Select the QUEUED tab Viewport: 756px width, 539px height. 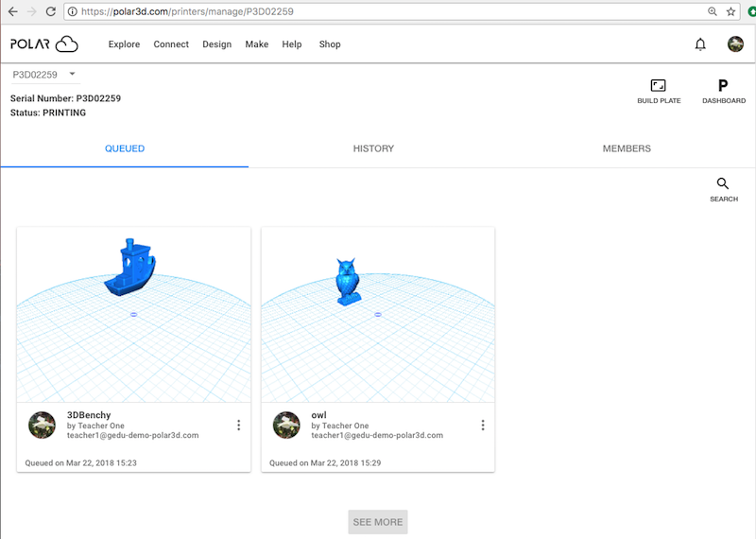[125, 148]
